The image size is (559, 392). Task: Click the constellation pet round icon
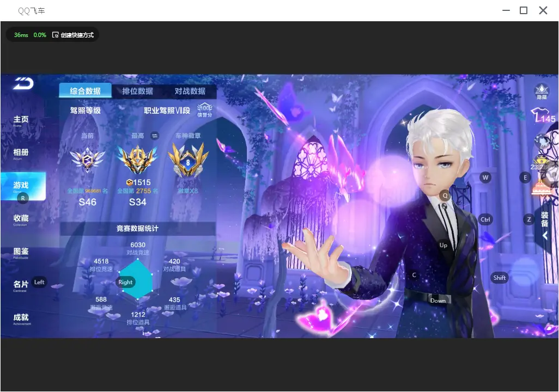point(542,142)
